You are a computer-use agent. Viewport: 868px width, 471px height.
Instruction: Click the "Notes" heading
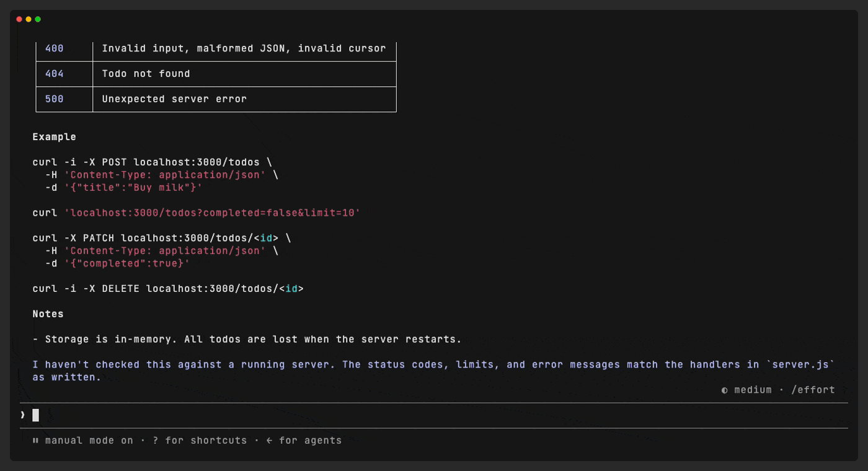tap(48, 314)
